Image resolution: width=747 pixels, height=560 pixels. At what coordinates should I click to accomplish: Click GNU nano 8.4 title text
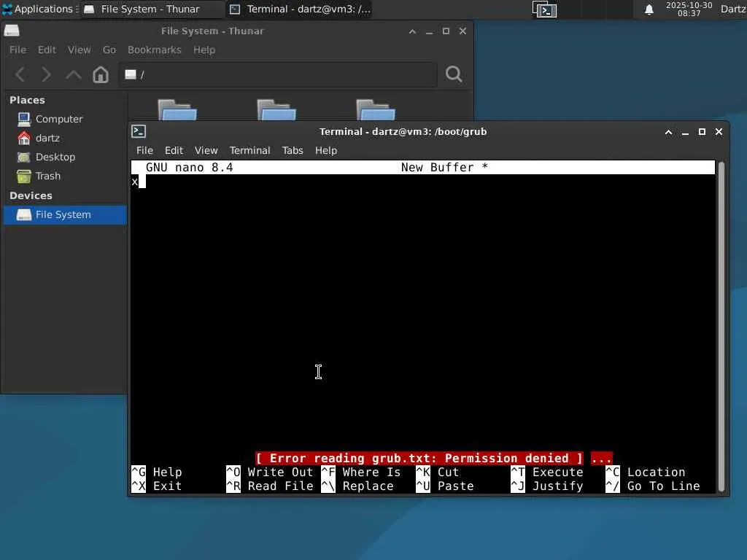pyautogui.click(x=189, y=168)
